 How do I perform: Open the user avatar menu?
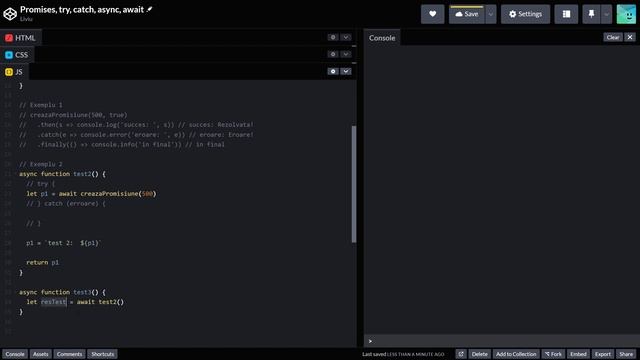(x=626, y=14)
